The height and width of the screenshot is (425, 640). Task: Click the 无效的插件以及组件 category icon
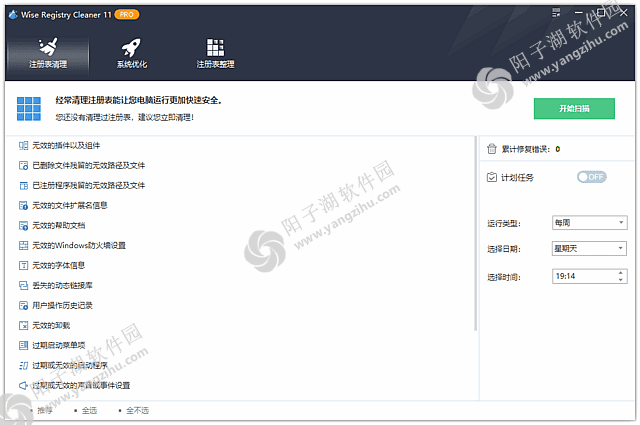click(x=24, y=146)
